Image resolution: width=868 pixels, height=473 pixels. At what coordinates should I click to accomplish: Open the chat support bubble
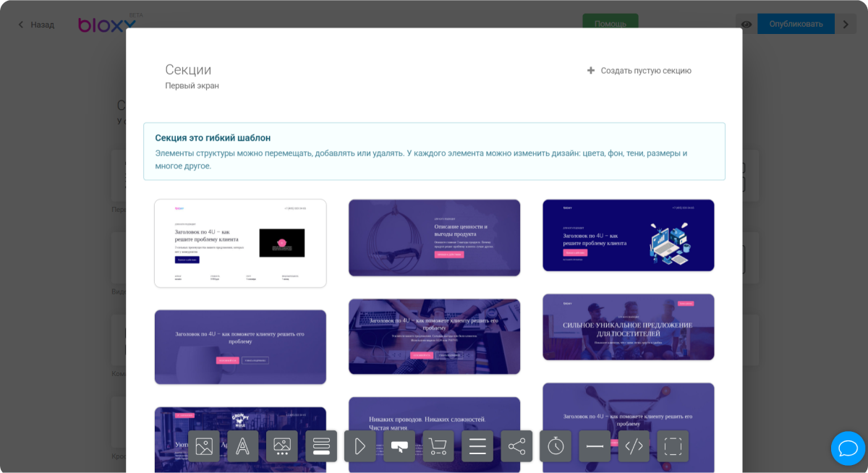tap(848, 448)
